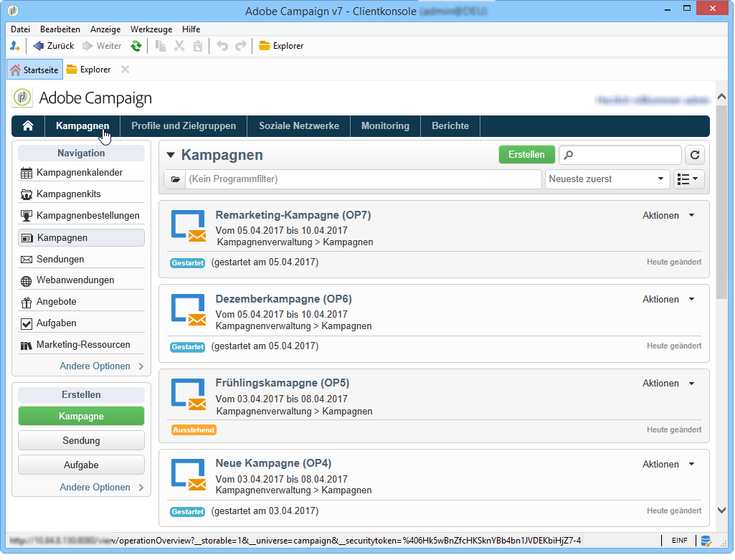Click the search field in Kampagnen
Screen dimensions: 735x560
620,155
